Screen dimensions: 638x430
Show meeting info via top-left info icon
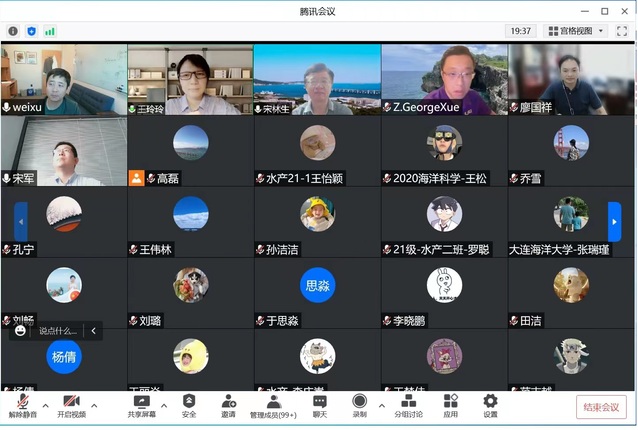13,31
